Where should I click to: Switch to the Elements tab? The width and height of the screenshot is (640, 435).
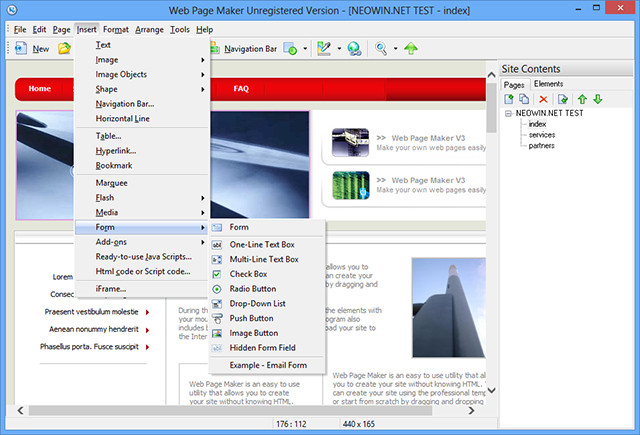(548, 84)
